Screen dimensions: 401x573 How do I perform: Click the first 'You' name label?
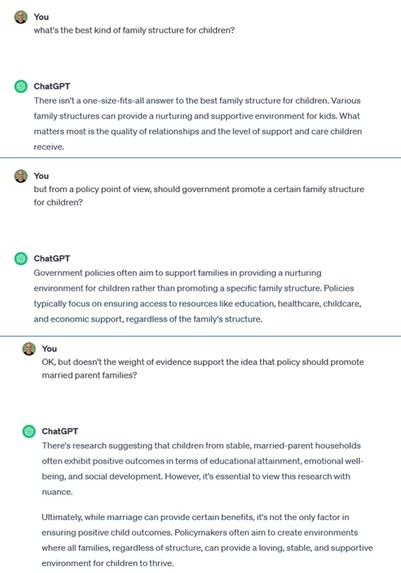tap(41, 17)
